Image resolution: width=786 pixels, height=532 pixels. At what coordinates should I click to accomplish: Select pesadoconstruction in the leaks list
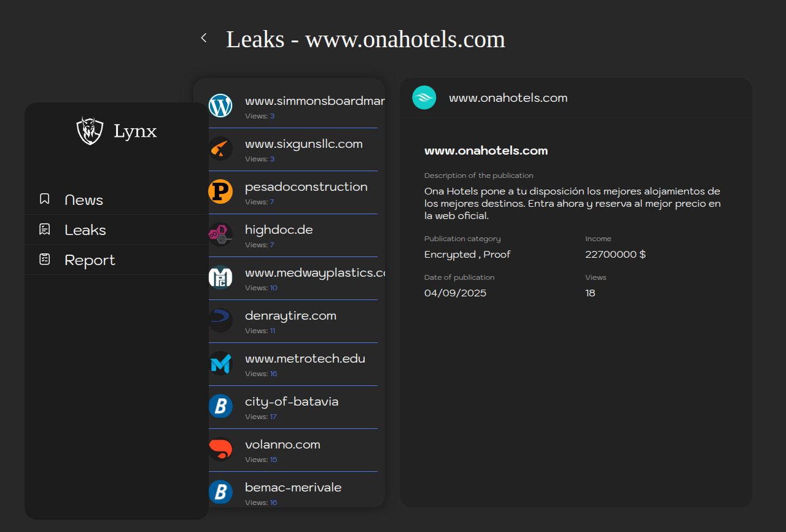coord(293,192)
